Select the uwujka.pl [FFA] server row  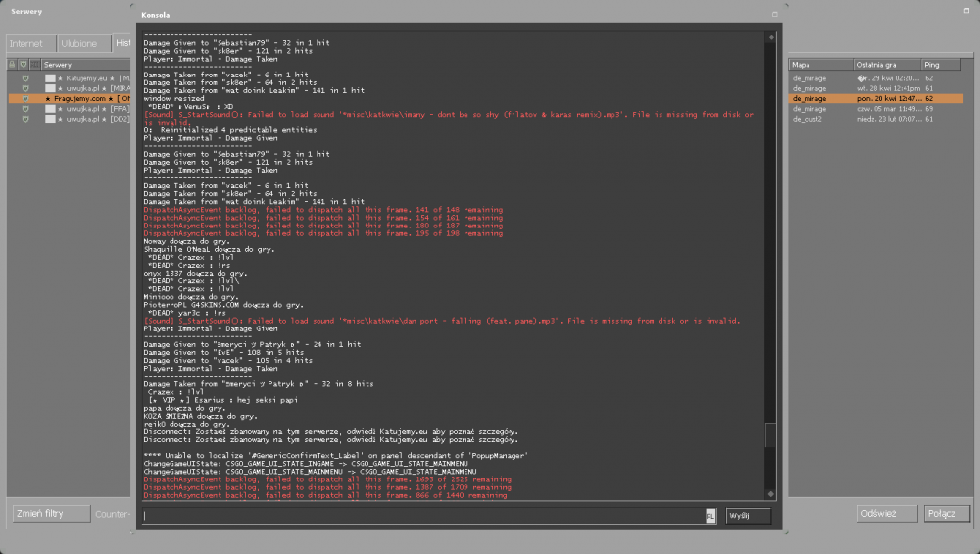click(70, 109)
